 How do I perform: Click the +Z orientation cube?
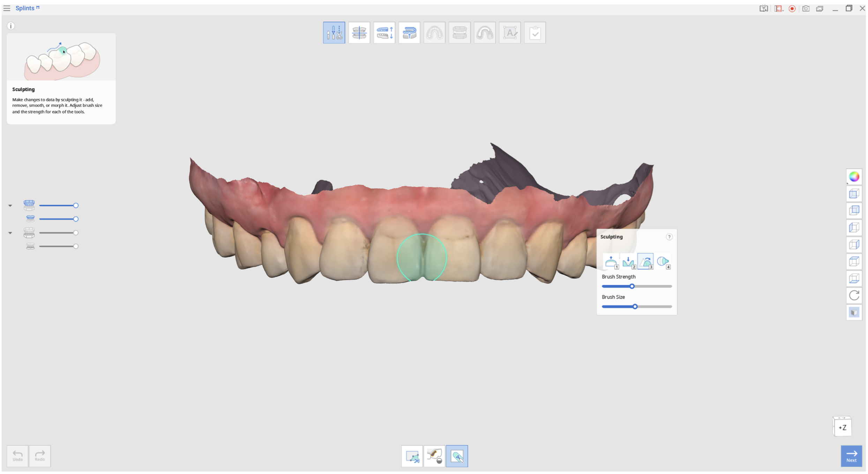(842, 427)
